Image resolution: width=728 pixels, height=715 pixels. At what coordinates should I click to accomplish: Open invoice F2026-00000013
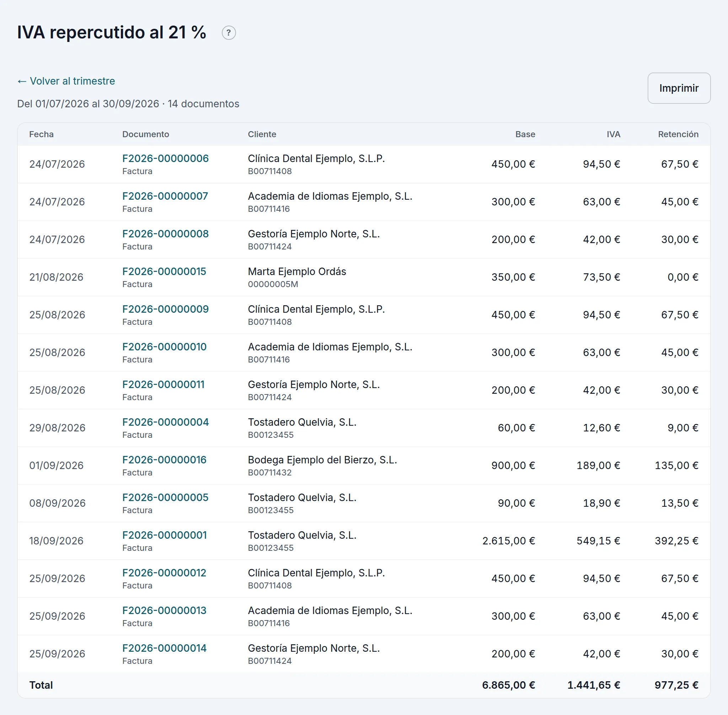(x=164, y=610)
